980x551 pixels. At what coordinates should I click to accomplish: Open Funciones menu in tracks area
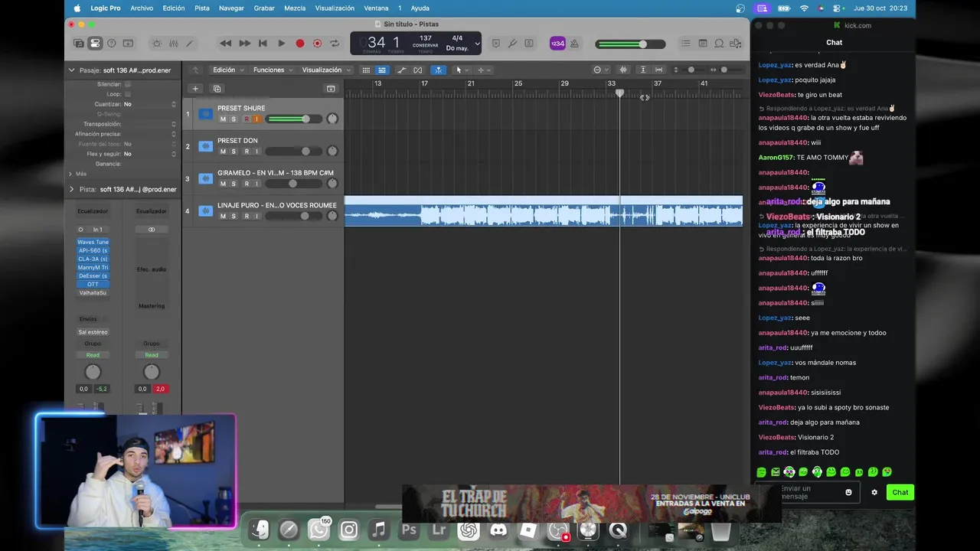click(272, 70)
